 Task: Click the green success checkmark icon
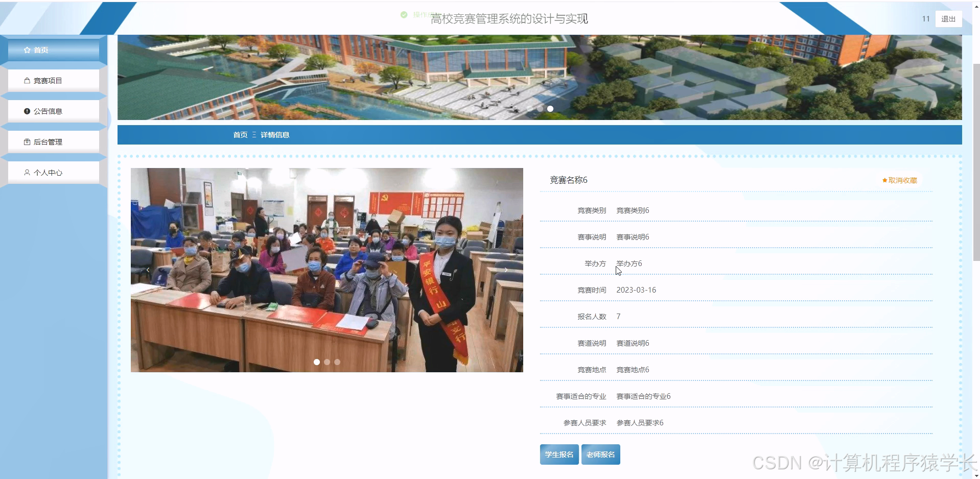404,14
